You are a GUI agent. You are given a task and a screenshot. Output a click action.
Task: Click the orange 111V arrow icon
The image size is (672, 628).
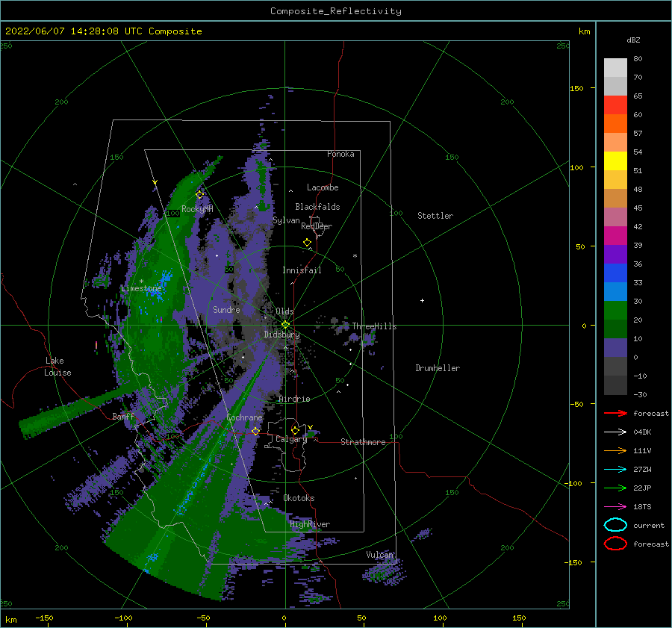615,450
